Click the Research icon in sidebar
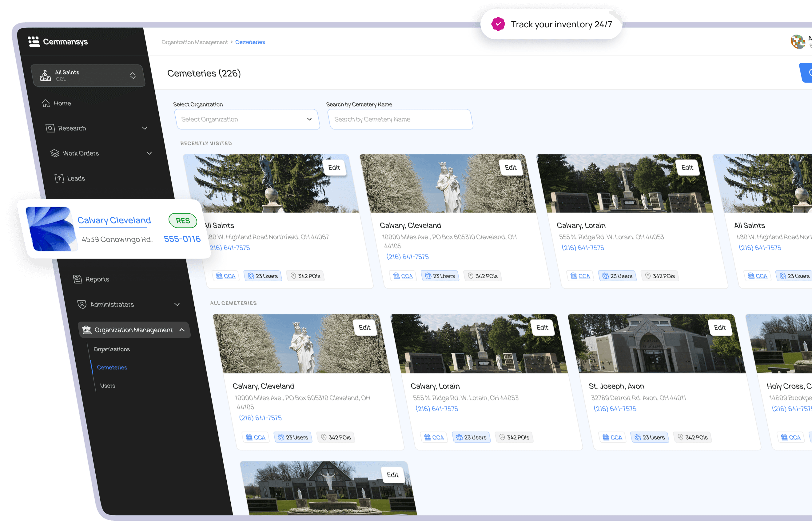This screenshot has height=521, width=812. (50, 128)
